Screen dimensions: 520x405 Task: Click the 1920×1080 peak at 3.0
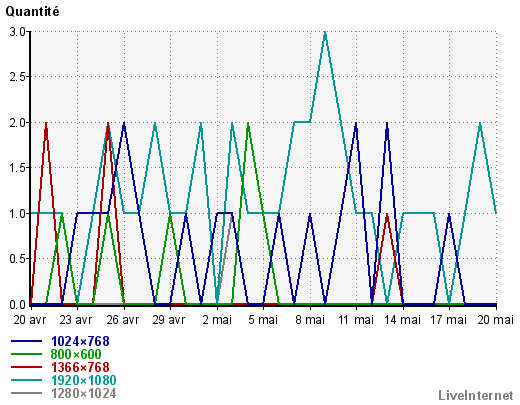coord(325,32)
